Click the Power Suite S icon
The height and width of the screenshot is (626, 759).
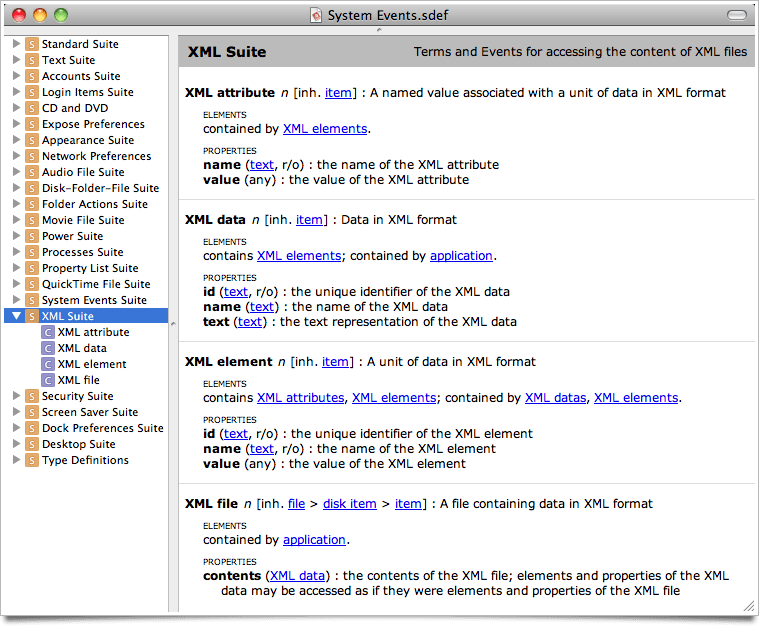tap(31, 236)
